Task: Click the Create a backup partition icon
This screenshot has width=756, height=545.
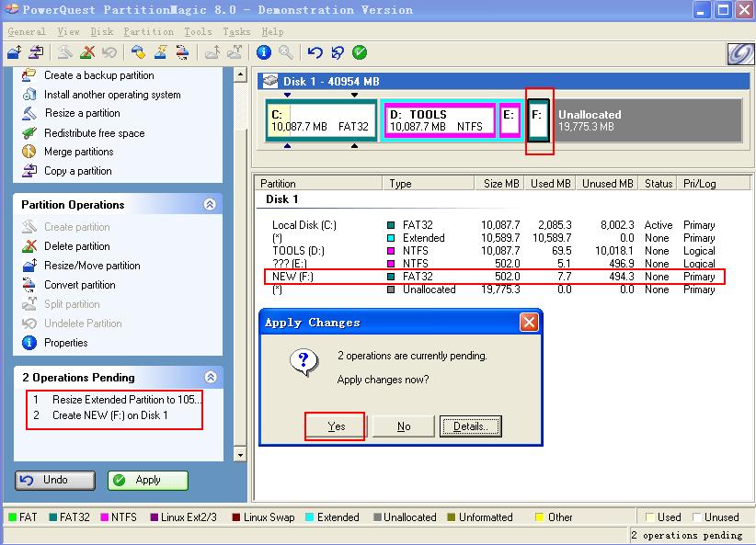Action: tap(29, 75)
